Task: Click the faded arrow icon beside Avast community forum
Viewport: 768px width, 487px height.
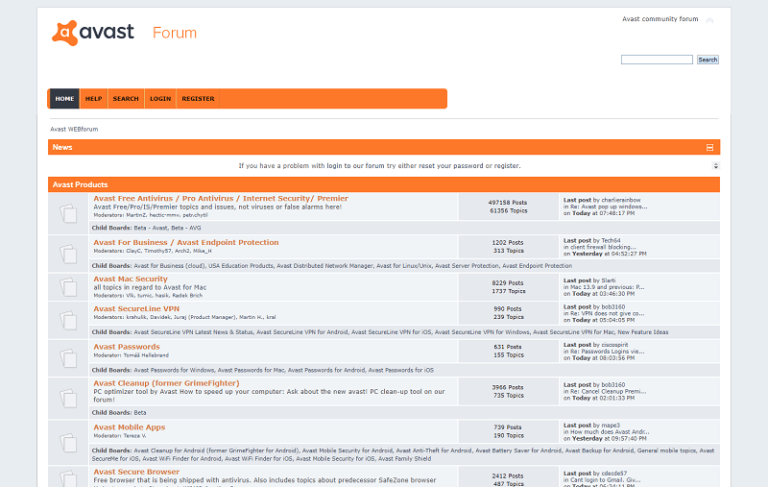Action: tap(710, 20)
